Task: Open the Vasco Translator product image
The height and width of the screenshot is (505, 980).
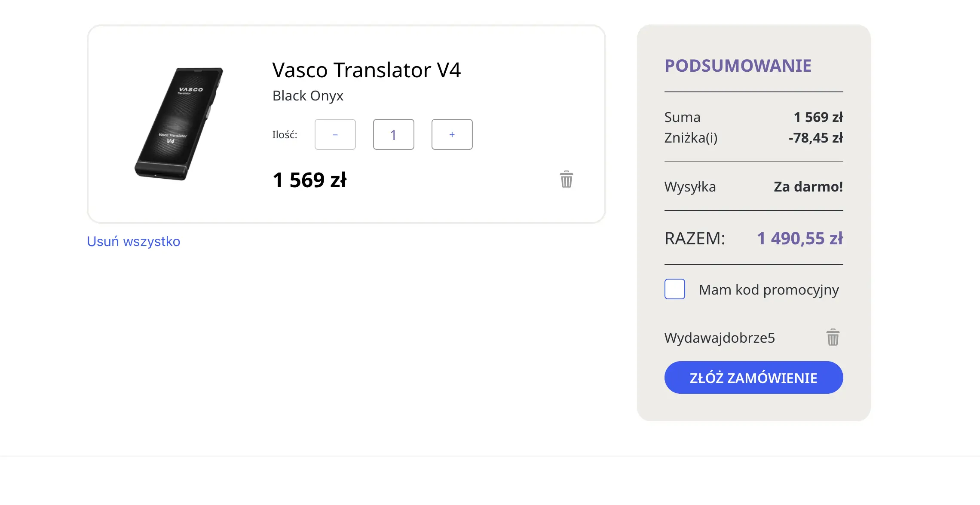Action: 180,124
